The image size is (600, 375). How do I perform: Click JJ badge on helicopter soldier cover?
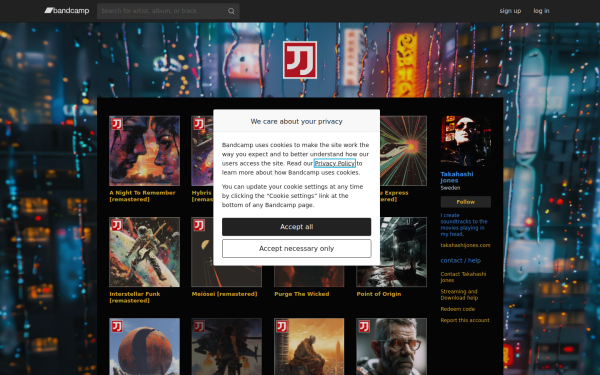199,326
